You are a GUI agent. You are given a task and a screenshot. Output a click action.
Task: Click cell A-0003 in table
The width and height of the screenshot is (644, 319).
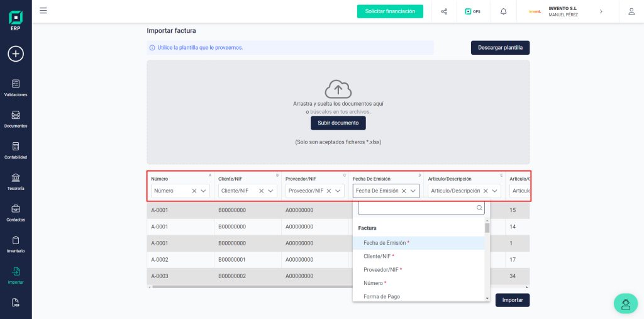[160, 276]
